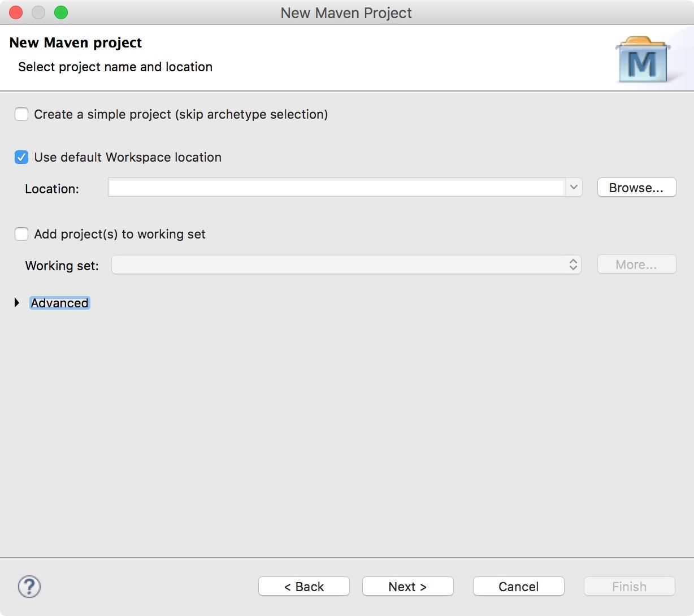Enable Create a simple project checkbox

21,114
